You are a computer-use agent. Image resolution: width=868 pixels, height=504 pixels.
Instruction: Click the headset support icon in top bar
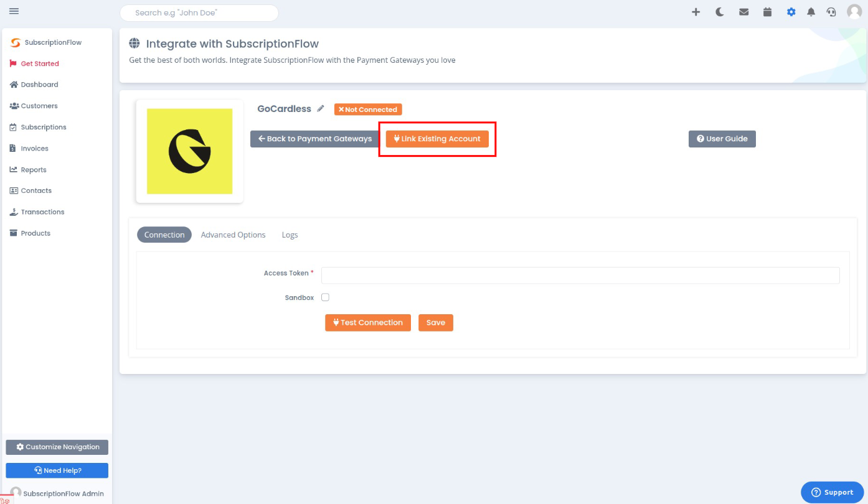(x=831, y=12)
